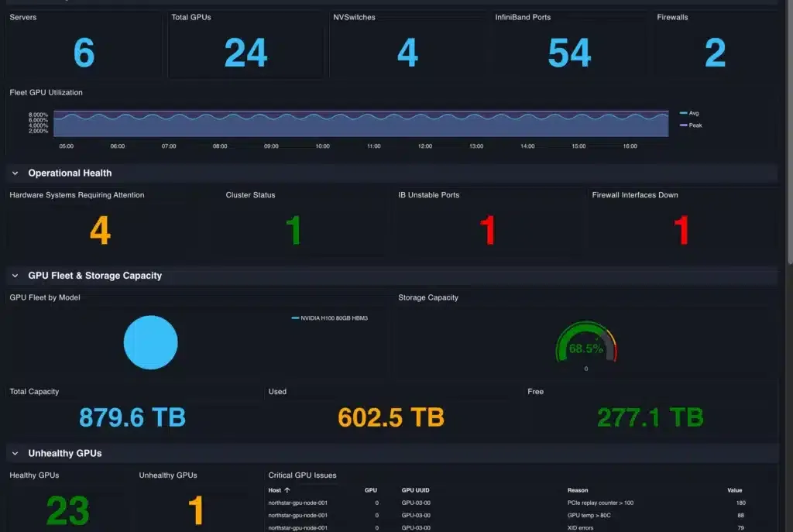Toggle the Peak series in the legend

(691, 125)
